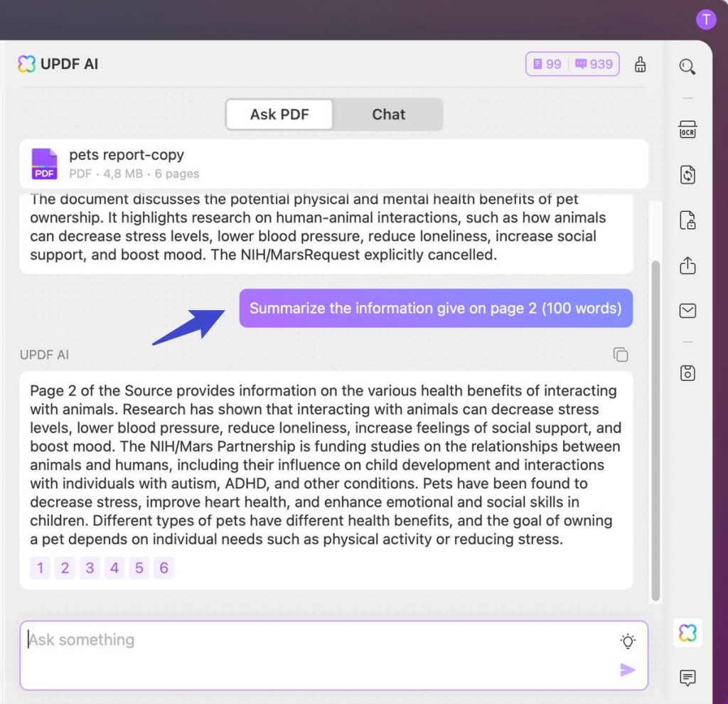Viewport: 728px width, 704px height.
Task: Select the Search tool in the right sidebar
Action: pos(687,66)
